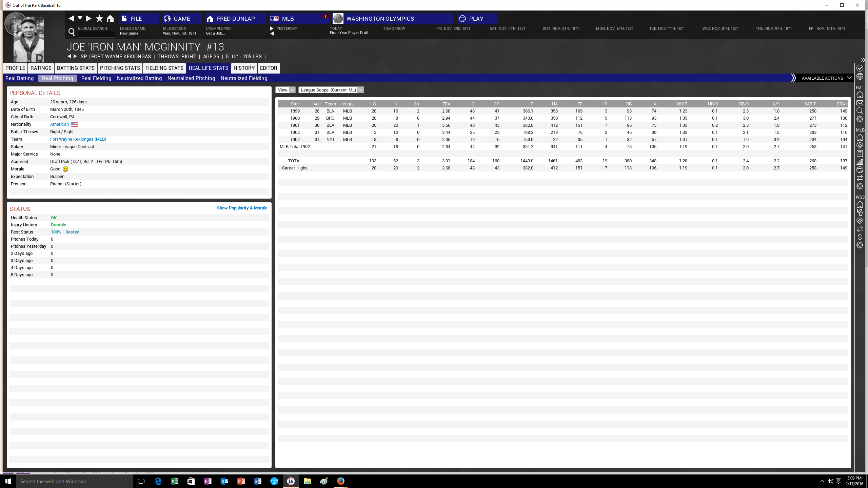Click the PLAY menu button
The image size is (868, 488).
click(x=476, y=19)
